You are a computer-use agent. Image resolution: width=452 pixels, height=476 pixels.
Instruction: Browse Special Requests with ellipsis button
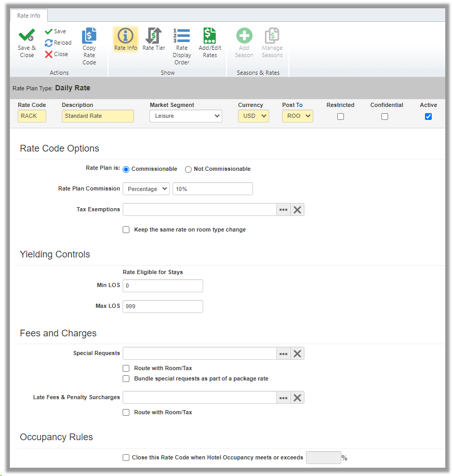click(x=284, y=353)
